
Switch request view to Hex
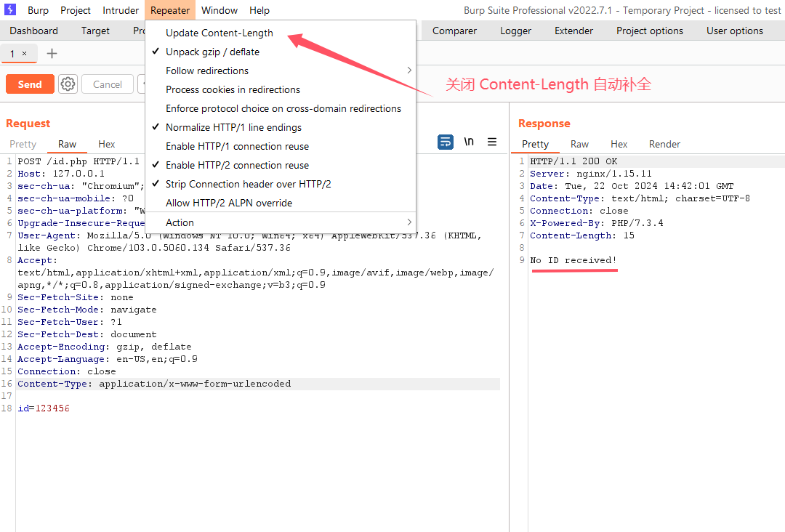pyautogui.click(x=107, y=144)
